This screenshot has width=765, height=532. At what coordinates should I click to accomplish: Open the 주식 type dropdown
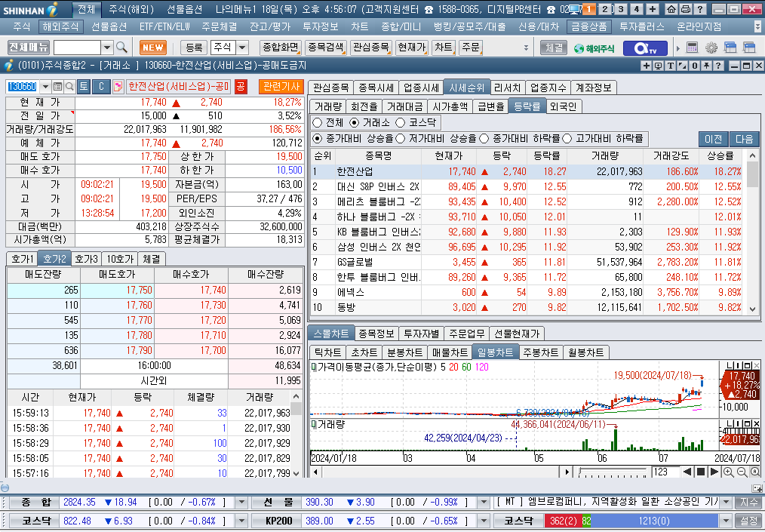pos(242,48)
